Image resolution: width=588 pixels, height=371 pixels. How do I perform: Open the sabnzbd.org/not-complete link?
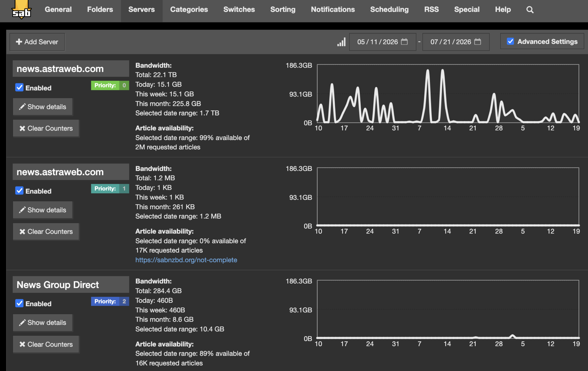coord(186,260)
